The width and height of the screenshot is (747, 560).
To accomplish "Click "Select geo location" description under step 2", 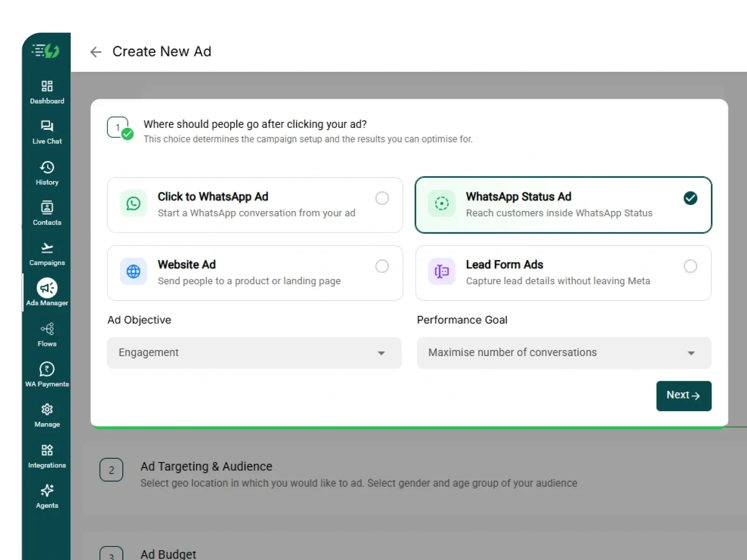I will coord(359,483).
